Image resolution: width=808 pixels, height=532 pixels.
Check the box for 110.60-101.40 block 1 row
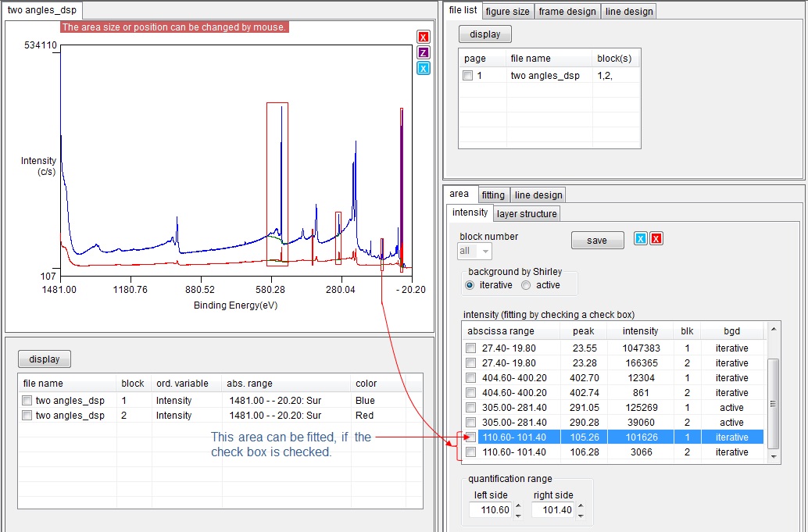pyautogui.click(x=470, y=437)
